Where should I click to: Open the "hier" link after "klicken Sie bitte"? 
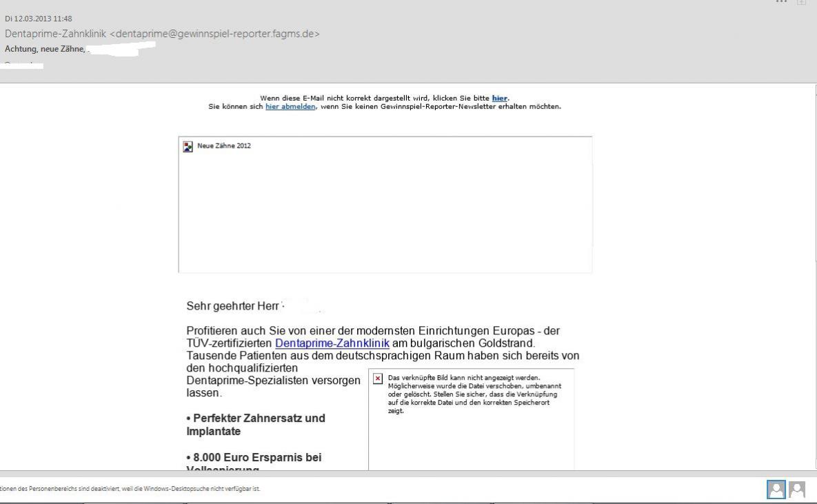click(499, 98)
